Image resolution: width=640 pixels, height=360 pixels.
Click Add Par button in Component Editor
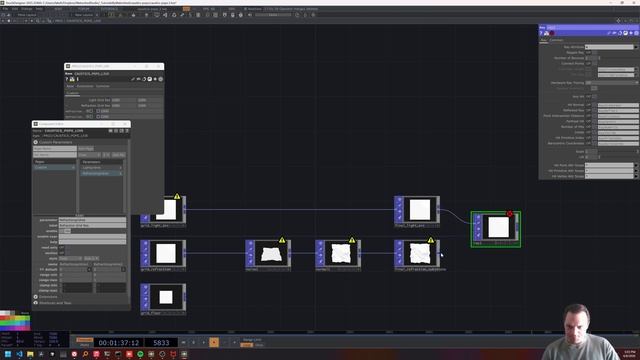click(x=118, y=155)
